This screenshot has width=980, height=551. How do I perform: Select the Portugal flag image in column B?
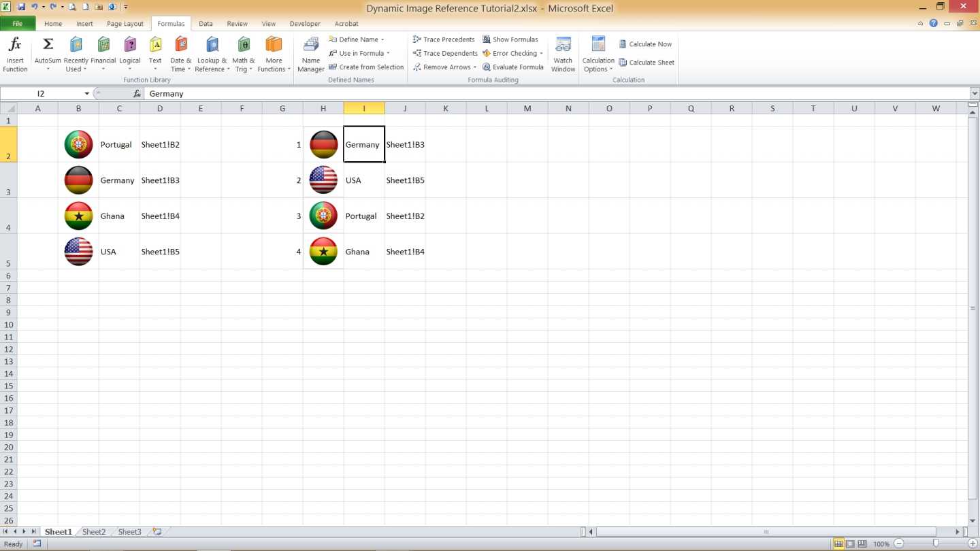pos(78,144)
